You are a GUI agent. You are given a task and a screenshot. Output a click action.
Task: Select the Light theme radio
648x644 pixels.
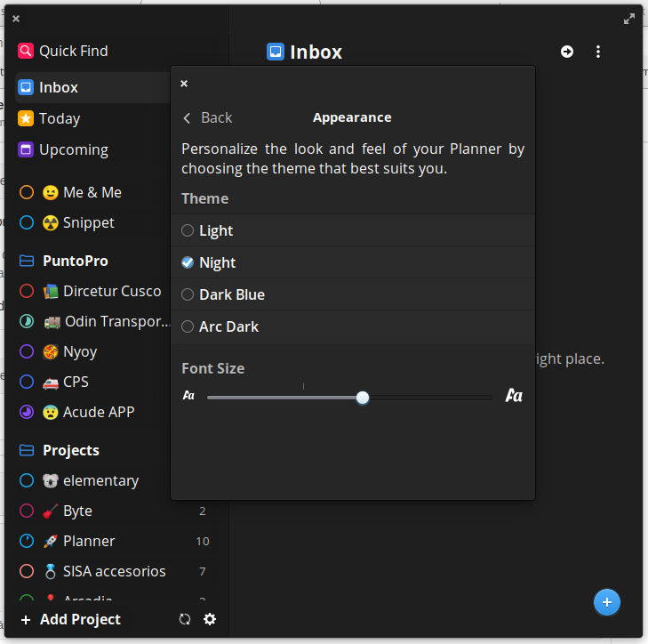click(x=188, y=230)
